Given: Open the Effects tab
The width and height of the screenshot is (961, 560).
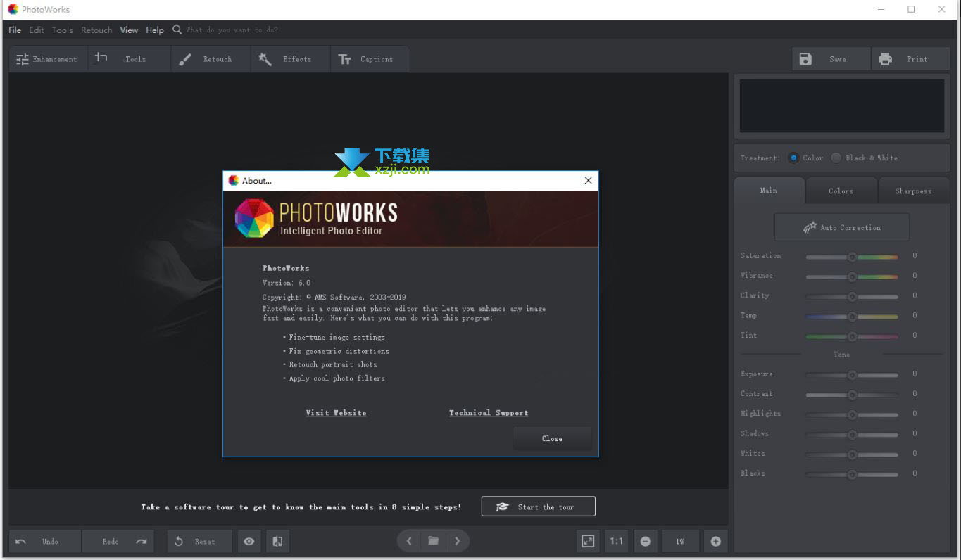Looking at the screenshot, I should coord(290,59).
